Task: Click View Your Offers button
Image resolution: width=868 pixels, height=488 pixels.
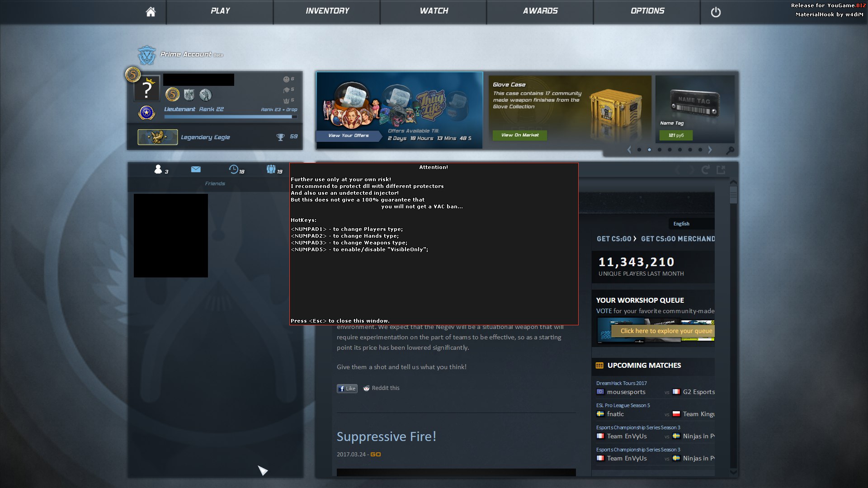Action: 349,136
